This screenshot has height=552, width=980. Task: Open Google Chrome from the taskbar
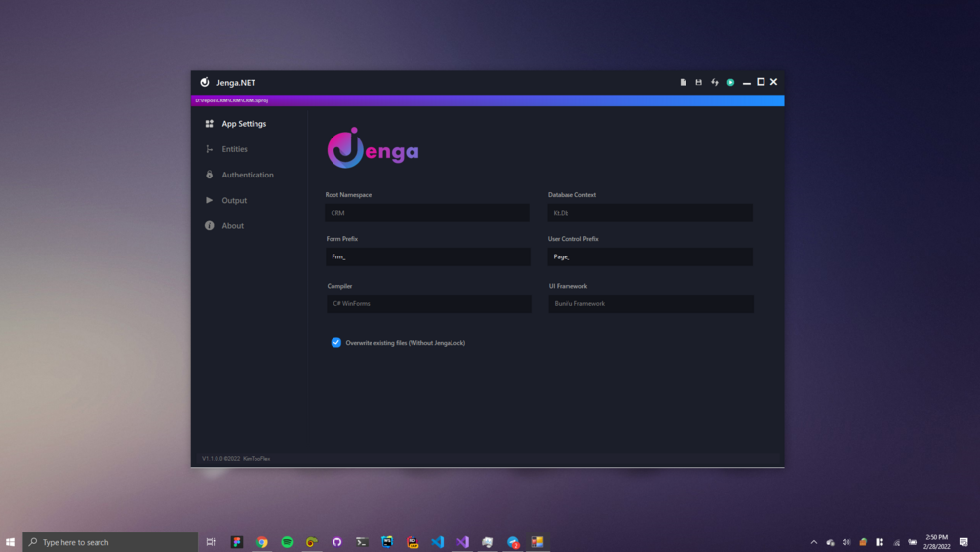(262, 542)
